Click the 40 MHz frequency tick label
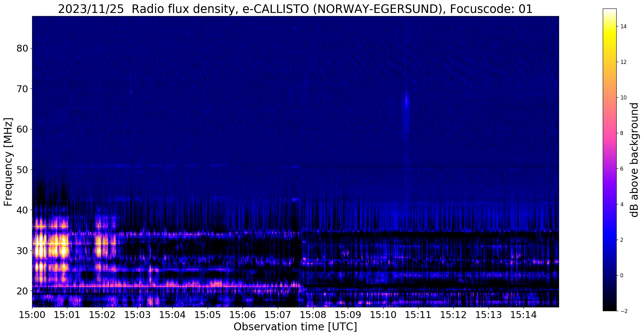This screenshot has width=644, height=336. point(22,210)
